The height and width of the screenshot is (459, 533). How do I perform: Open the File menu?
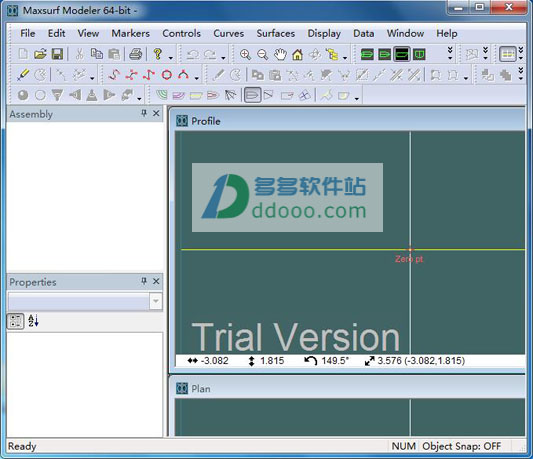(28, 33)
